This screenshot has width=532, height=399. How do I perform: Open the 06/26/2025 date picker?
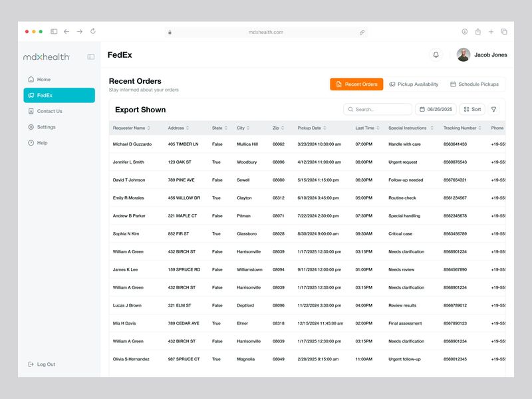(x=438, y=108)
